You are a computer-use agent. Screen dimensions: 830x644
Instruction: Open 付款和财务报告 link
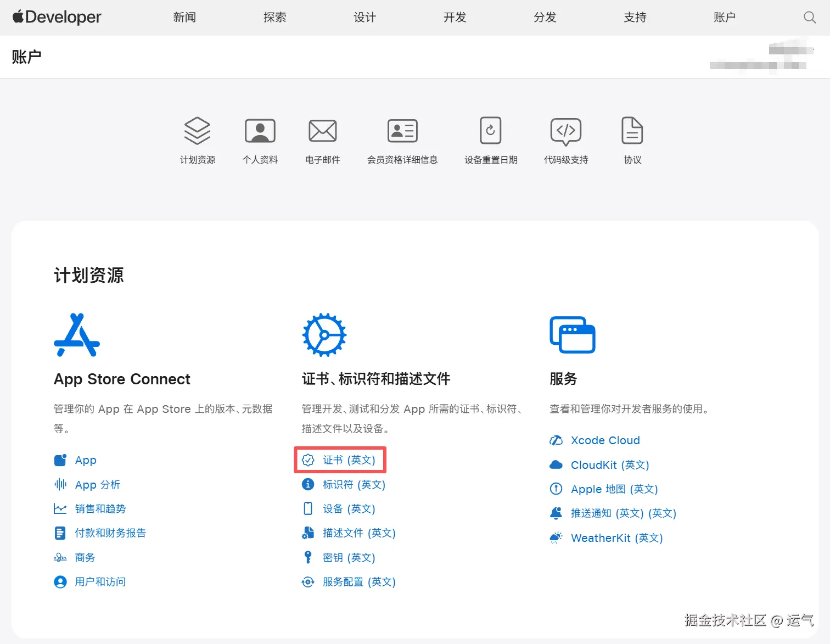coord(110,533)
